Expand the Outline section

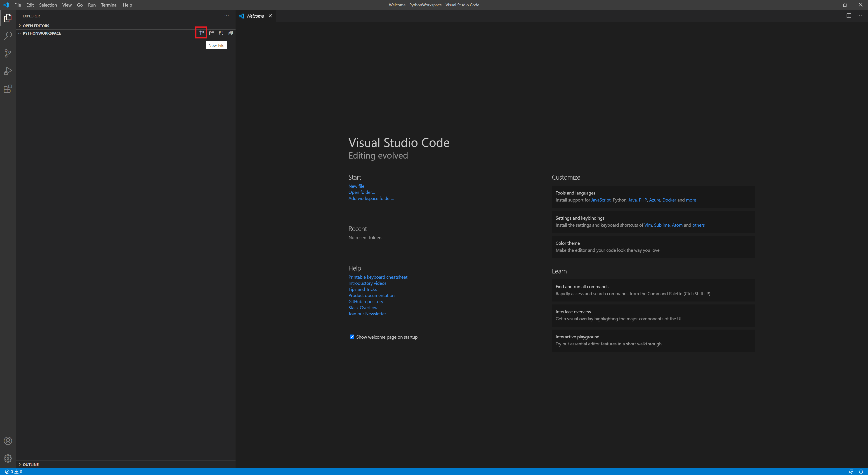point(30,464)
